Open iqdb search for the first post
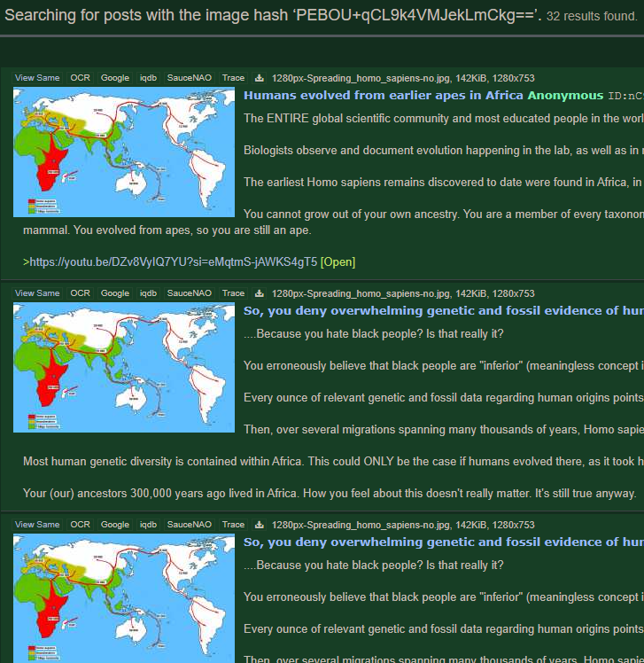The width and height of the screenshot is (644, 663). (x=148, y=78)
